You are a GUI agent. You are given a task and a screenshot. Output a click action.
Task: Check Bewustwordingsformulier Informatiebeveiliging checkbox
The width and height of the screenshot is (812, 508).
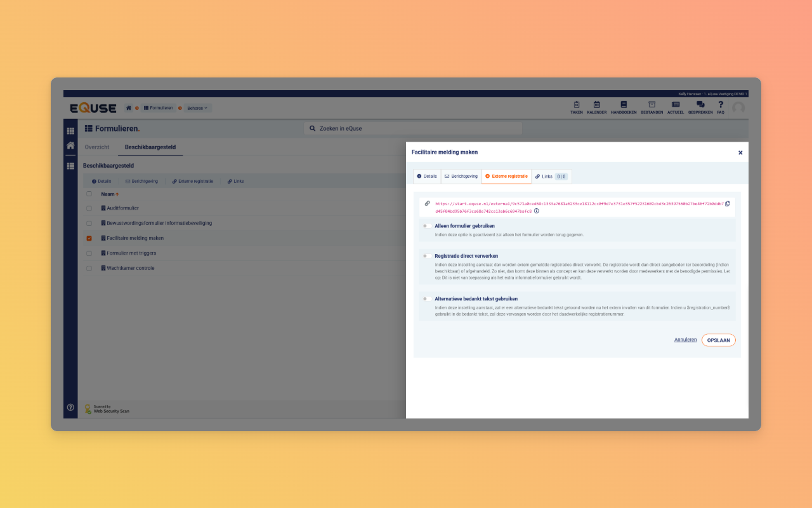89,224
